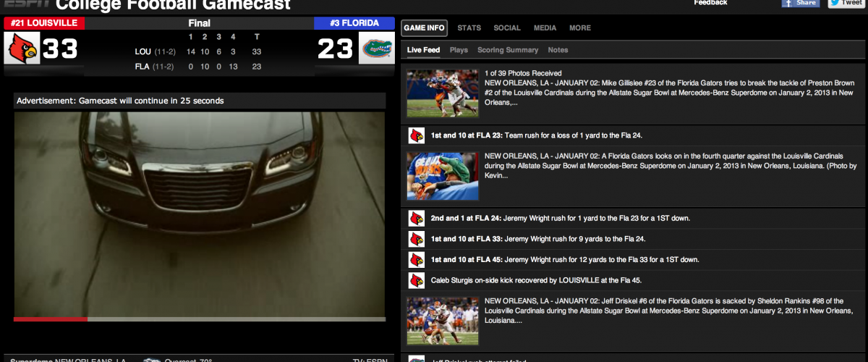Click the Twitter Tweet button
Screen dimensions: 868x362
click(x=846, y=3)
